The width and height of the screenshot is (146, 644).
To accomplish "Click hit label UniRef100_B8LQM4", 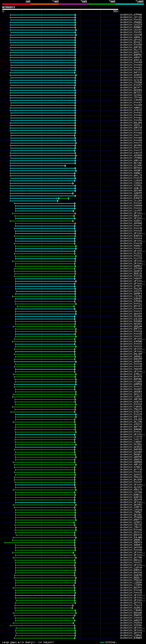I will pos(131,123).
